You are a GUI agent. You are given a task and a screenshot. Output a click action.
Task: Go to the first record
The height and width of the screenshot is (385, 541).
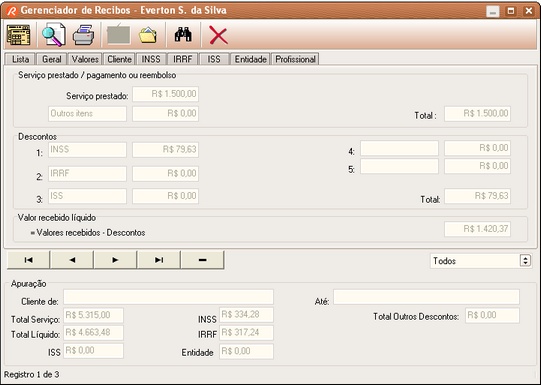pyautogui.click(x=28, y=260)
